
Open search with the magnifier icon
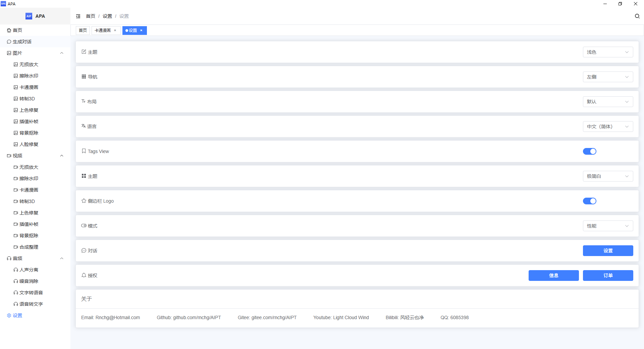pos(637,16)
